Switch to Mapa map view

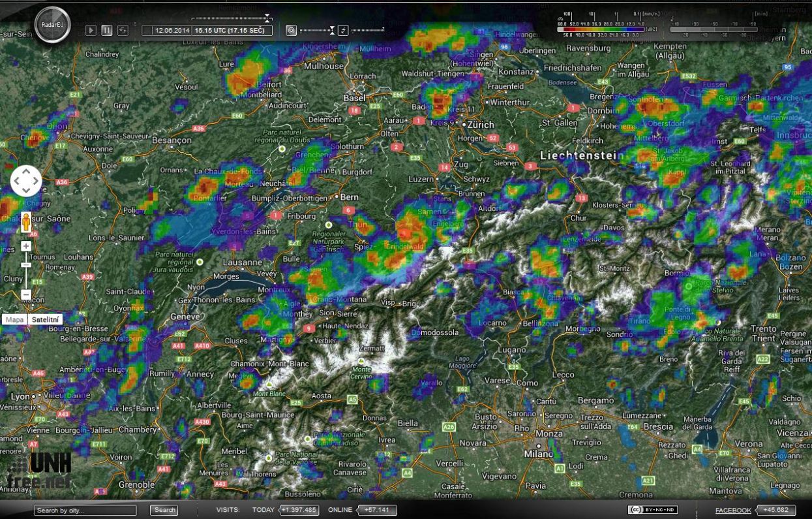coord(14,319)
